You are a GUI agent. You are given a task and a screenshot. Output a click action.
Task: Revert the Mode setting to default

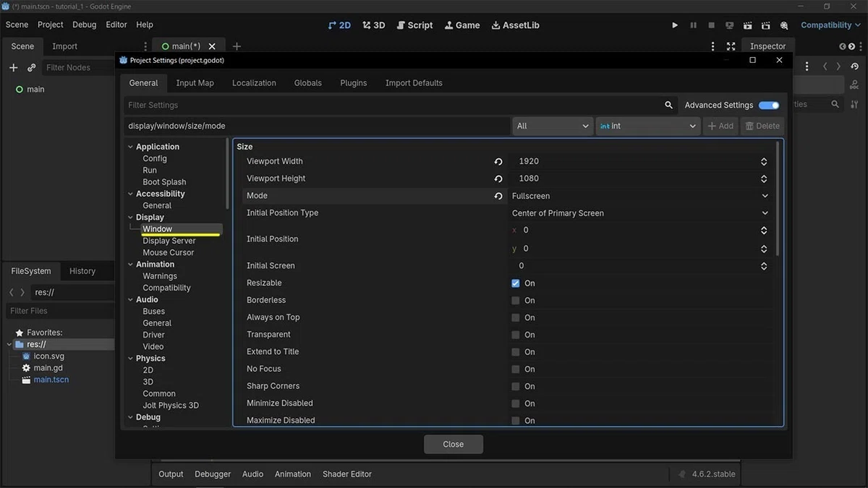[x=498, y=196]
